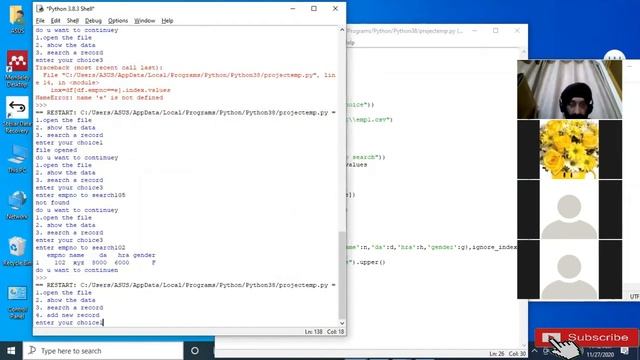Click the system tray show hidden icons chevron
Image resolution: width=640 pixels, height=360 pixels.
tap(534, 351)
